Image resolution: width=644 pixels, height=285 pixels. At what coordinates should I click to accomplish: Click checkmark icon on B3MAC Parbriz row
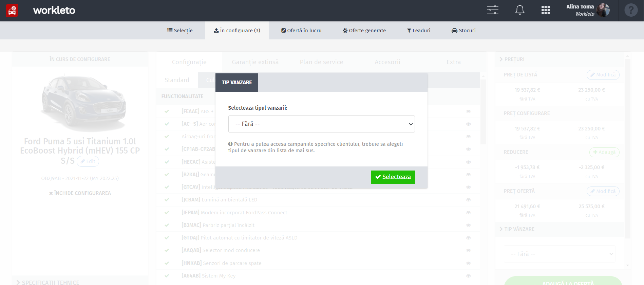click(x=167, y=225)
